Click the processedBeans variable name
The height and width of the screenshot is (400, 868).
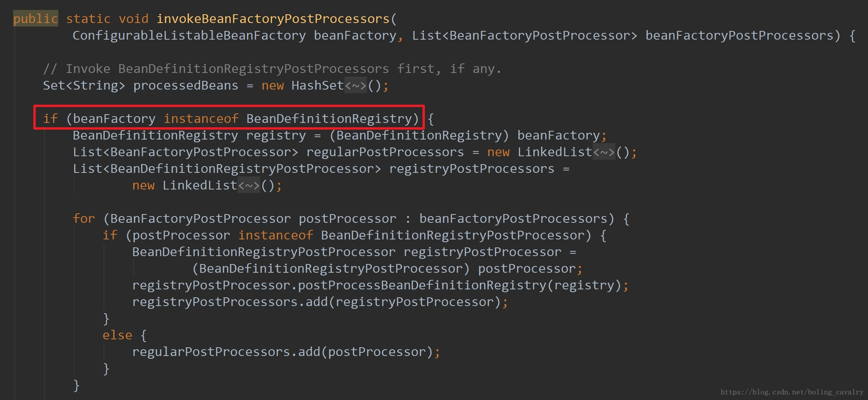(186, 86)
